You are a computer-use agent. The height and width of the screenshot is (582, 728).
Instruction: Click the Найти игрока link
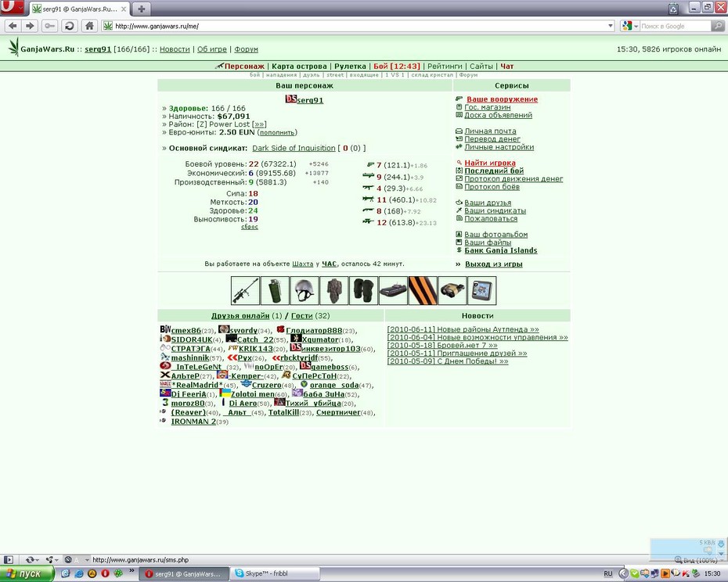490,163
